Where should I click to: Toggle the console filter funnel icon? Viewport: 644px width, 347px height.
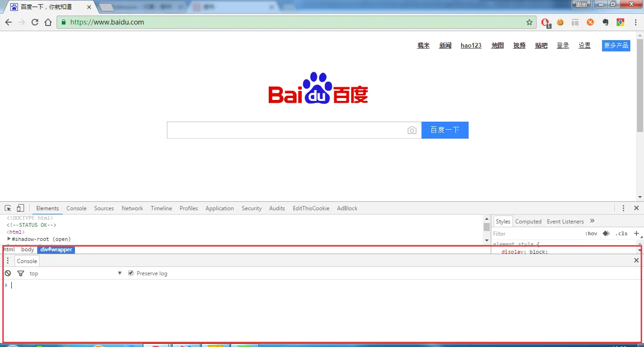[21, 273]
